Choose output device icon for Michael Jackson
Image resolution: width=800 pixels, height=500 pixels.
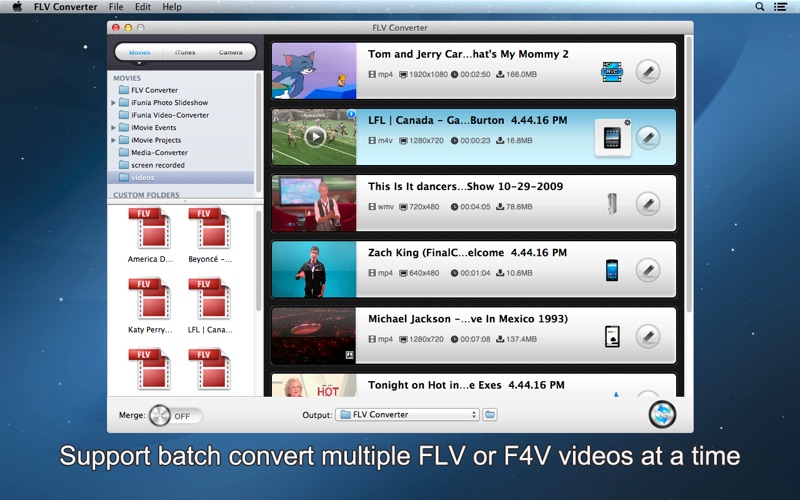click(x=612, y=336)
